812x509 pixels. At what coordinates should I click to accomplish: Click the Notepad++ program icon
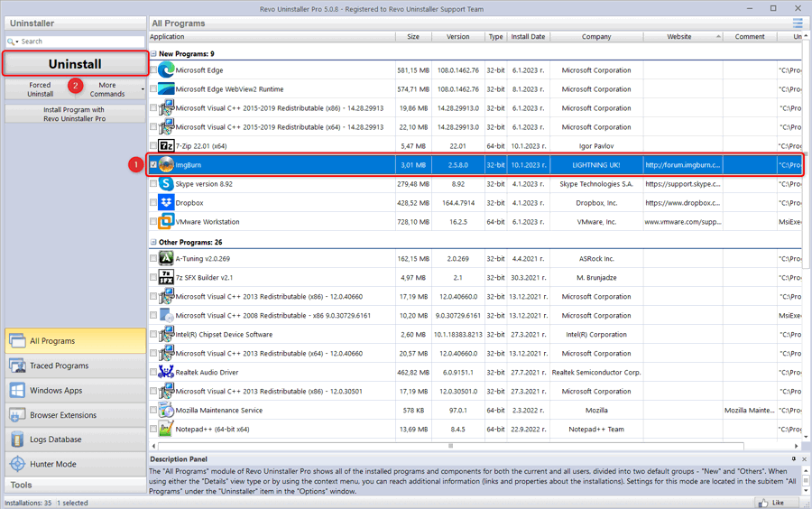tap(166, 429)
